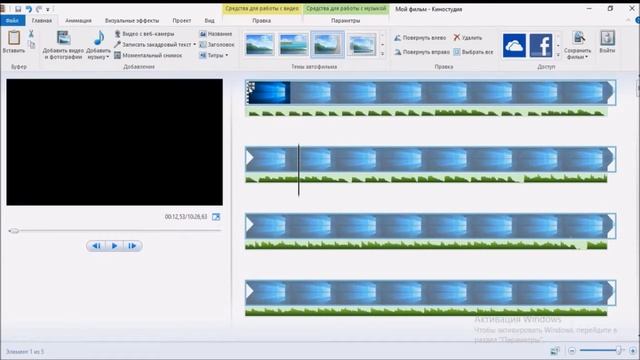This screenshot has width=640, height=360.
Task: Click the black playhead line on storyboard
Action: (x=298, y=170)
